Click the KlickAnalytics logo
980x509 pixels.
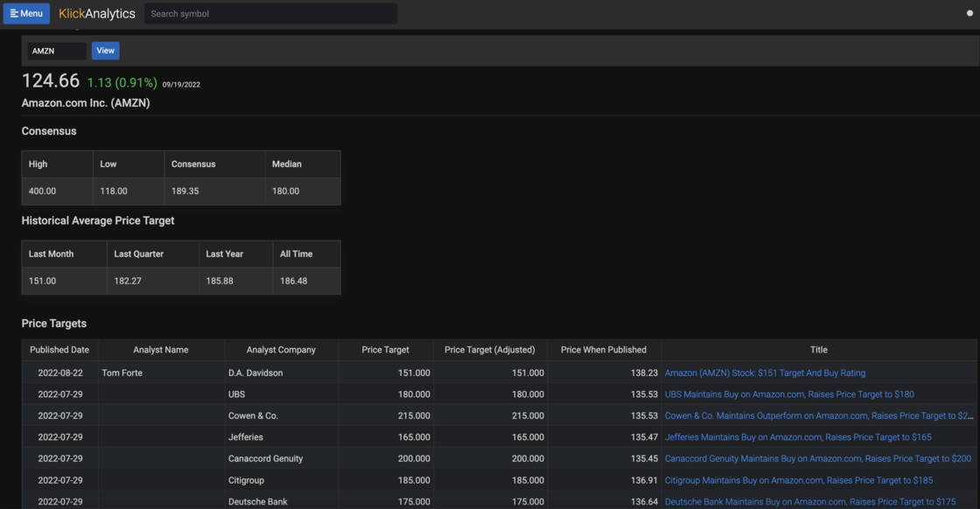point(97,14)
